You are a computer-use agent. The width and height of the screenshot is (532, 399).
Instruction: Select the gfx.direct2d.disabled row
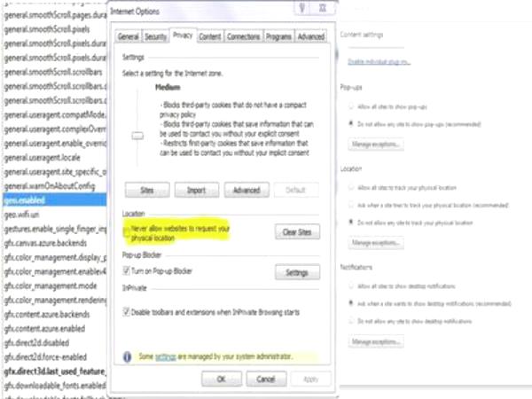[55, 342]
